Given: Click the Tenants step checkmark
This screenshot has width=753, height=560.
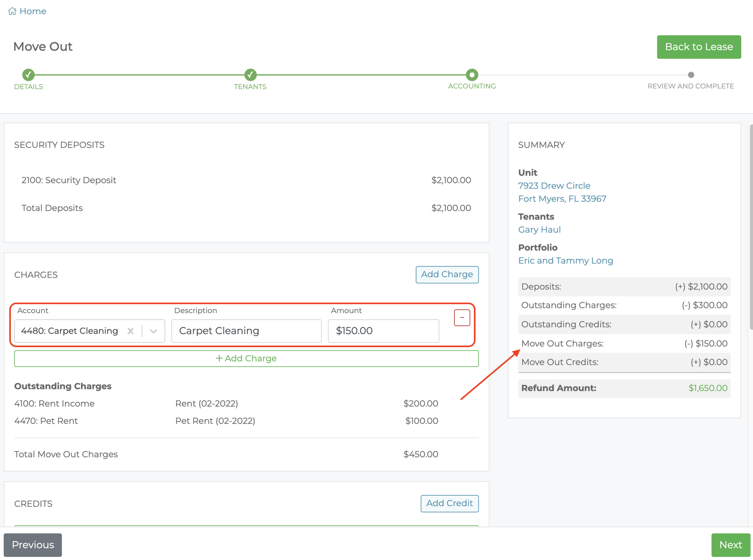Looking at the screenshot, I should click(250, 75).
